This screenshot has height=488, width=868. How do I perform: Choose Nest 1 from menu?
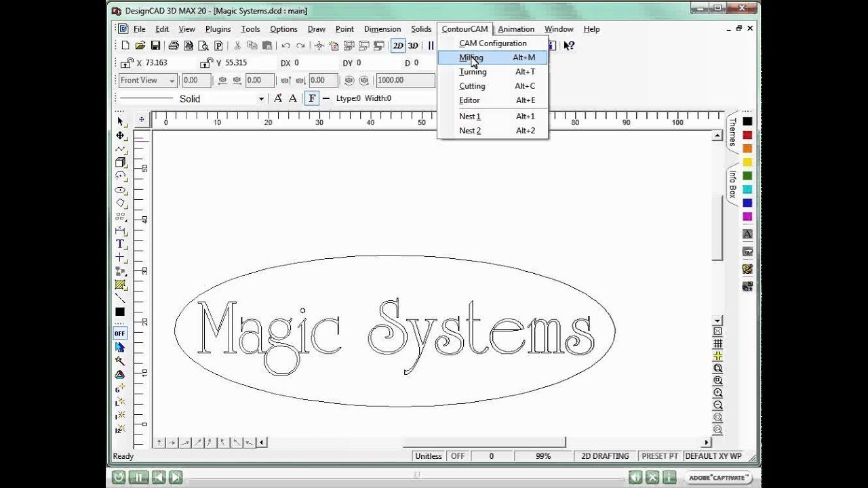click(x=493, y=117)
